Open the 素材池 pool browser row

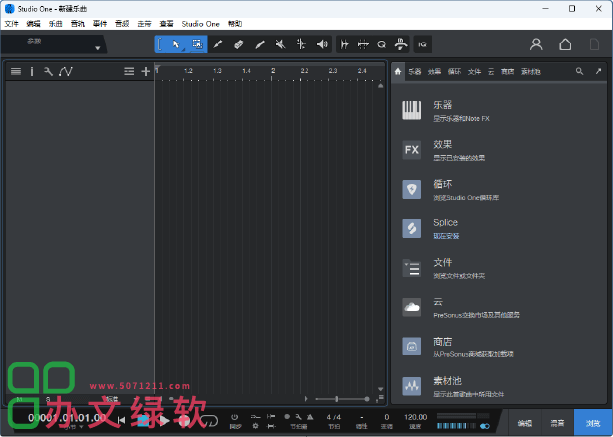498,386
